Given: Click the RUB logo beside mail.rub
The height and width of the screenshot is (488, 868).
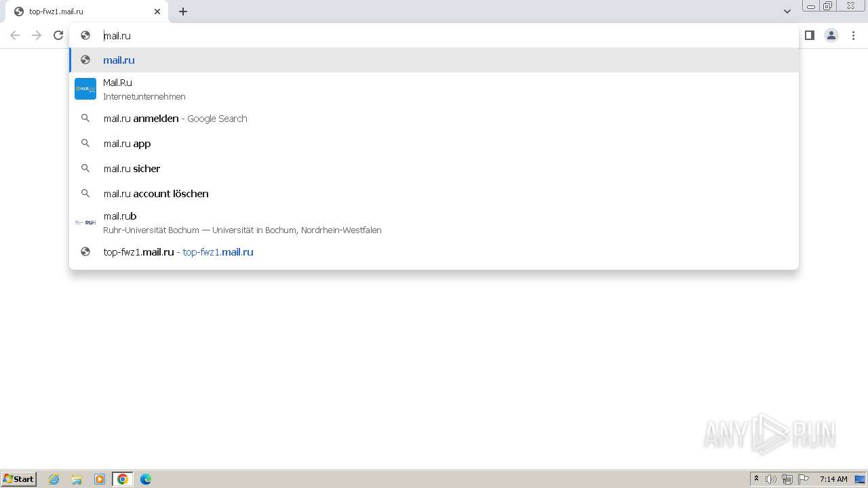Looking at the screenshot, I should [85, 222].
